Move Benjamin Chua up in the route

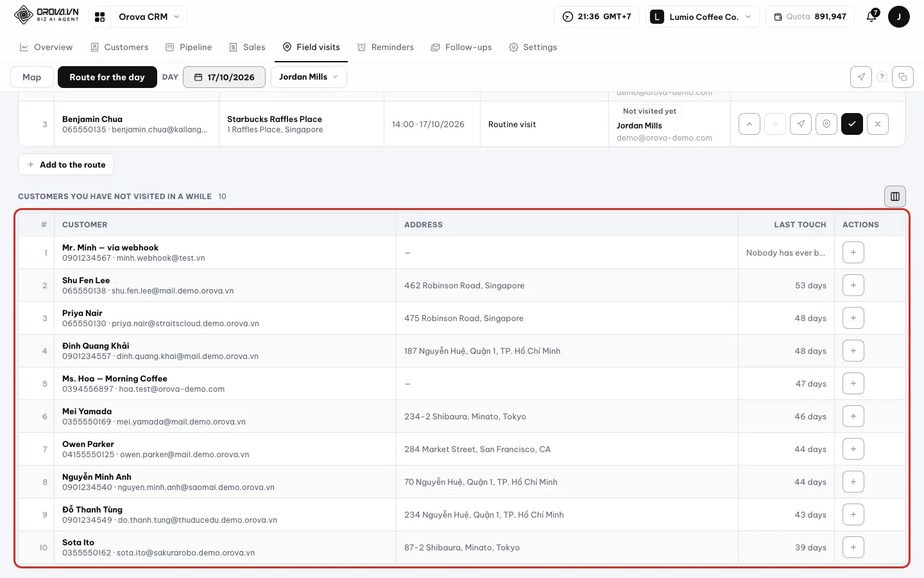[x=749, y=124]
